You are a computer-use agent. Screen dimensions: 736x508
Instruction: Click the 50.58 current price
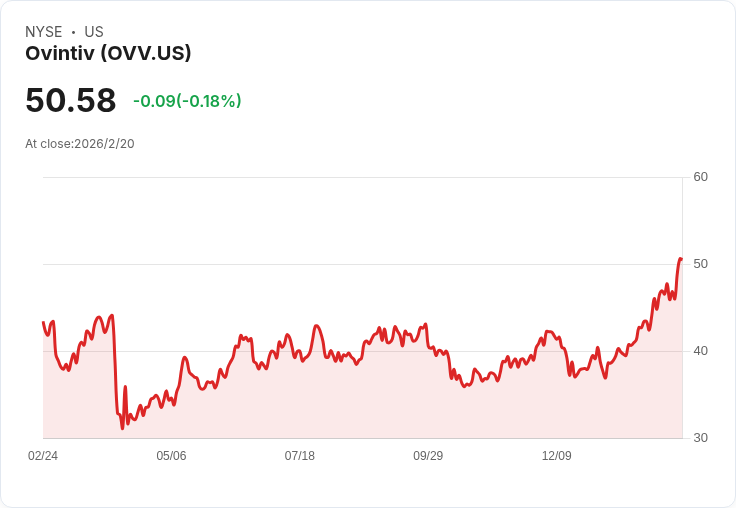[x=71, y=101]
